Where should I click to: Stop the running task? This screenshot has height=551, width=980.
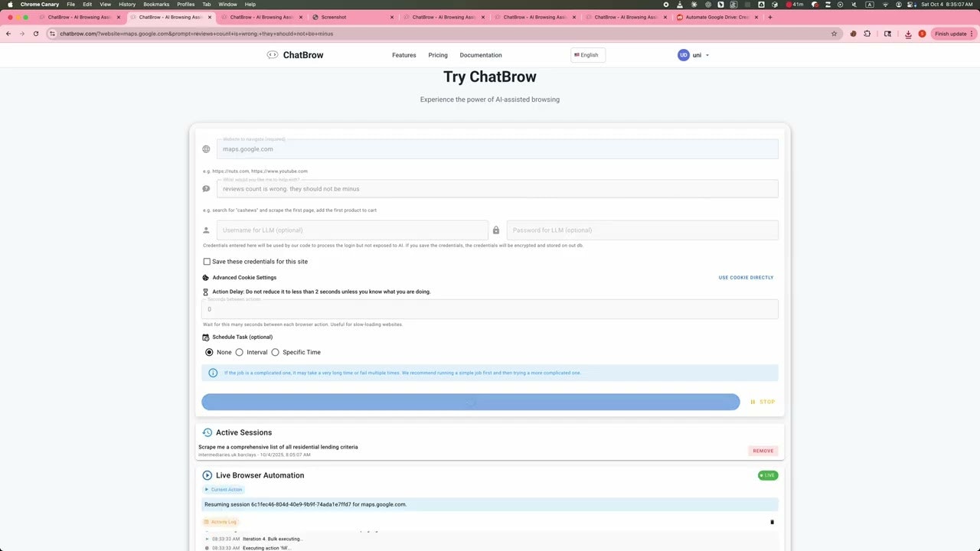pos(763,402)
